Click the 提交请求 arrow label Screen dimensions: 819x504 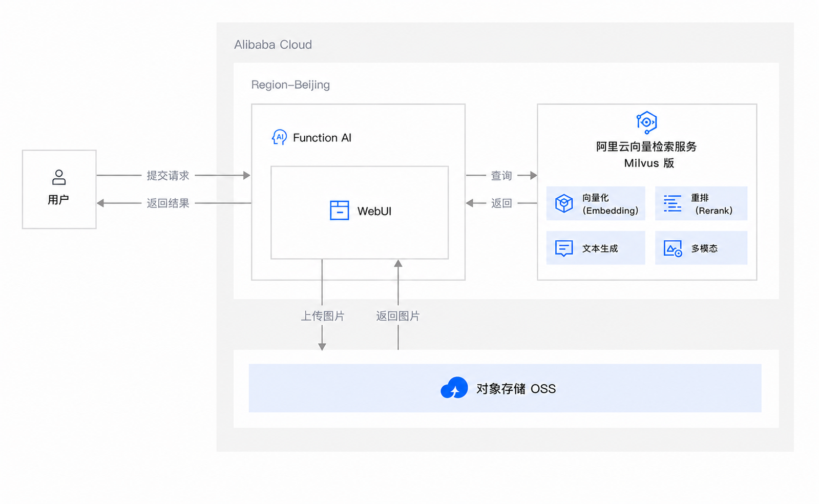click(x=168, y=176)
